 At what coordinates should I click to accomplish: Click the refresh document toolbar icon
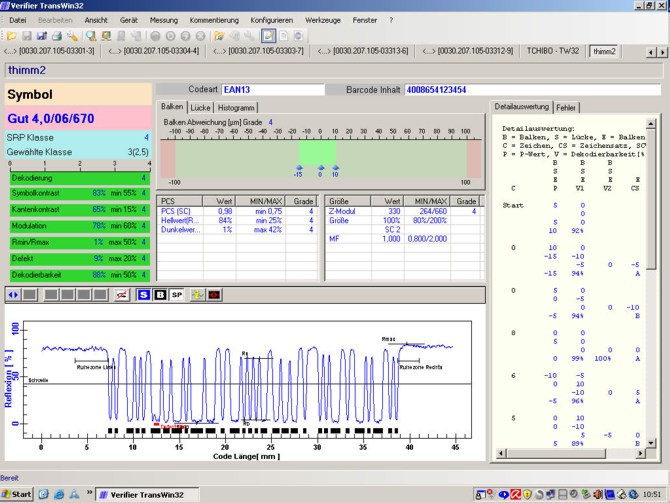coord(298,36)
